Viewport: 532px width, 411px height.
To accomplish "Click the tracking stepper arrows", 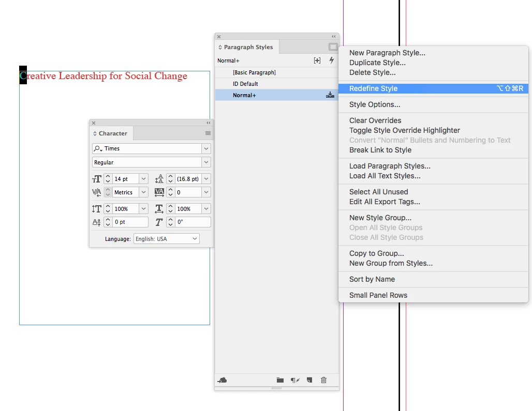I will coord(170,192).
